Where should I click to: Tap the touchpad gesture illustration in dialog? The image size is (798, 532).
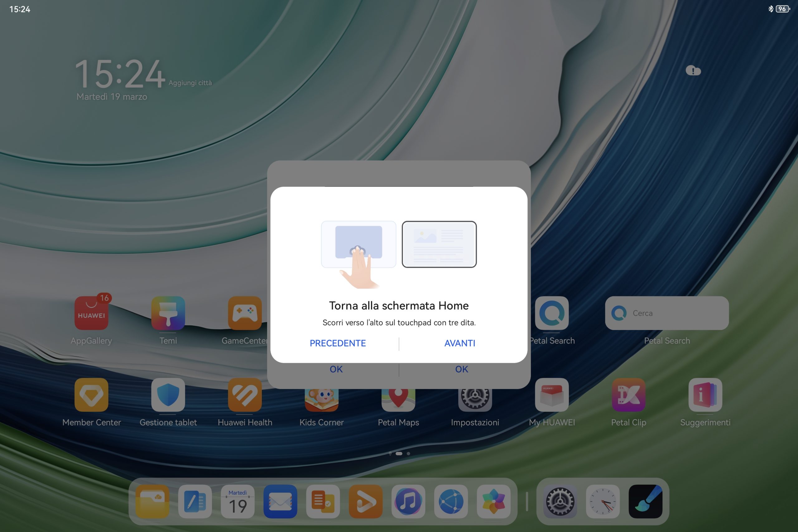[x=358, y=254]
